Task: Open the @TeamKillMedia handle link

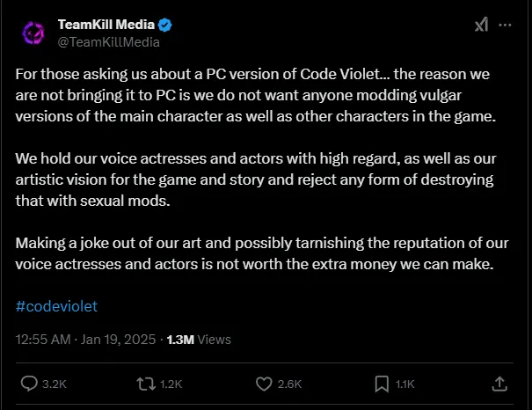Action: point(108,41)
